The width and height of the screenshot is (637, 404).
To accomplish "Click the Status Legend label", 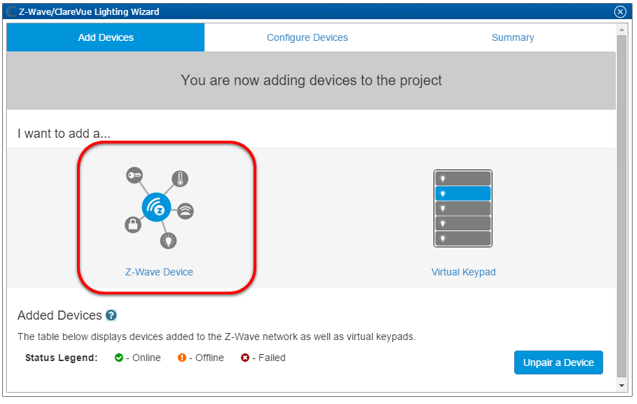I will pyautogui.click(x=61, y=358).
